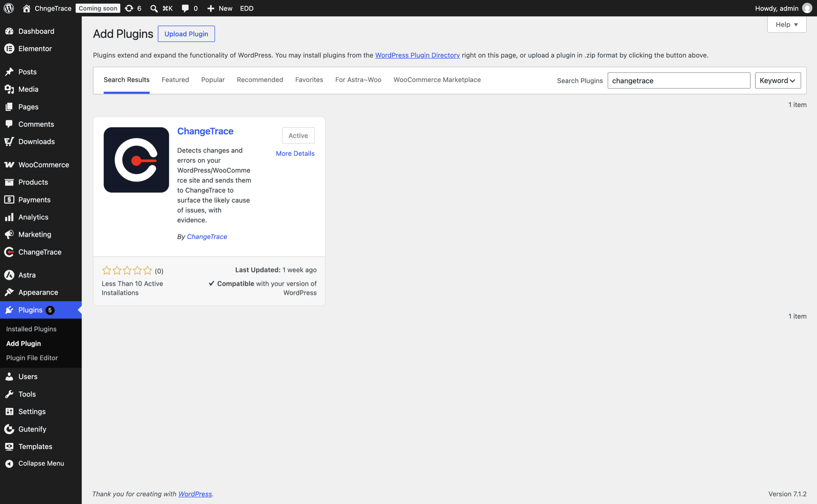Click the Upload Plugin button
The image size is (817, 504).
(186, 34)
